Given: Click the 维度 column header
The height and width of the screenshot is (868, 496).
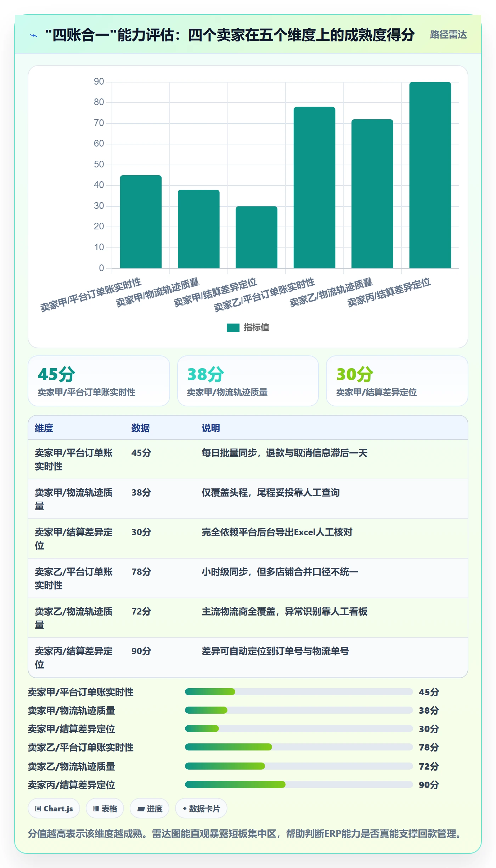Looking at the screenshot, I should (x=44, y=428).
